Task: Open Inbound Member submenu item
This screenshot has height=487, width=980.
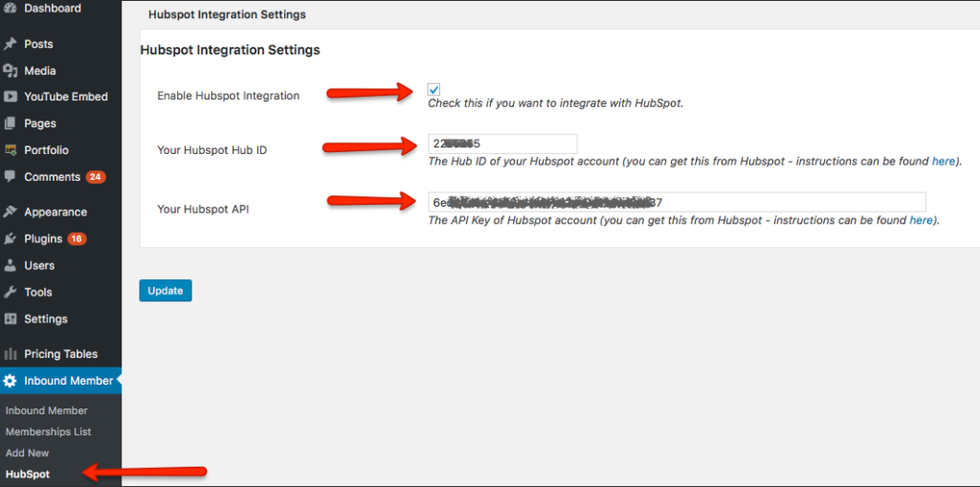Action: click(46, 410)
